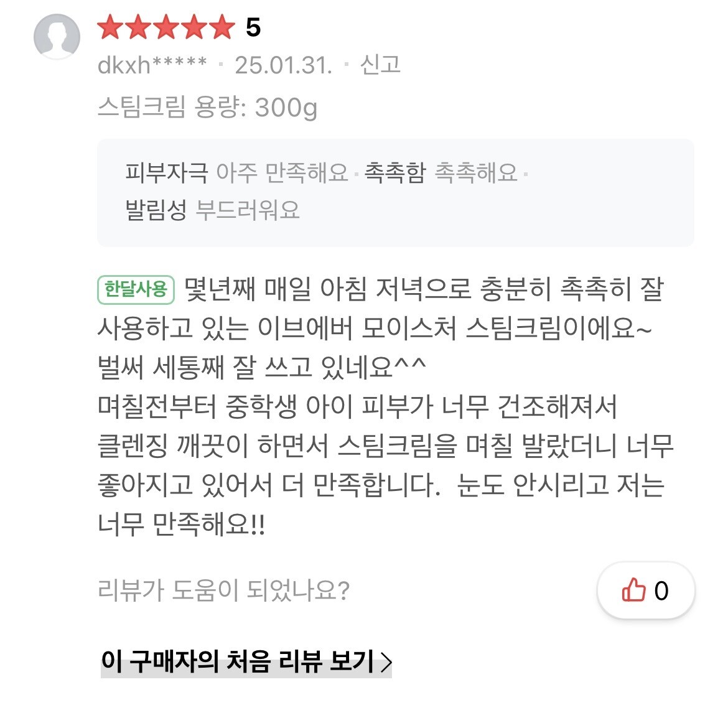Screen dimensions: 728x710
Task: Click the review date 25.01.31.
Action: tap(283, 65)
